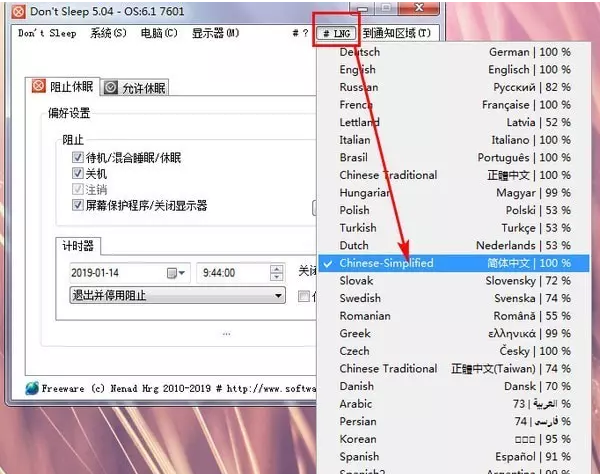Image resolution: width=602 pixels, height=474 pixels.
Task: Select Chinese Traditional (Taiwan) 74 % entry
Action: (454, 369)
